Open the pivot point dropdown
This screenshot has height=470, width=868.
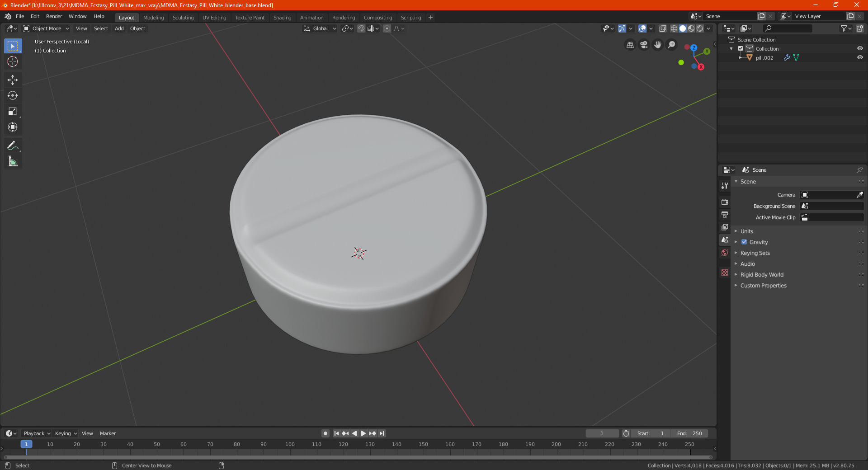348,28
